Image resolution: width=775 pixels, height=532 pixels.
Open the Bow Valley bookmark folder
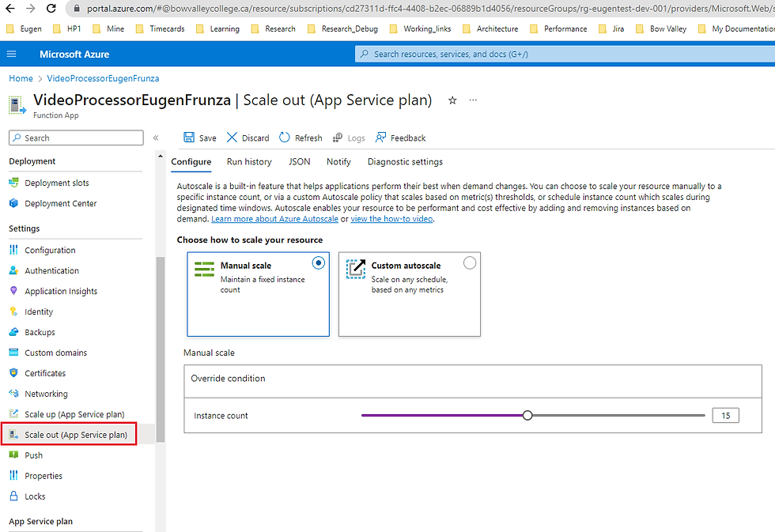click(661, 28)
